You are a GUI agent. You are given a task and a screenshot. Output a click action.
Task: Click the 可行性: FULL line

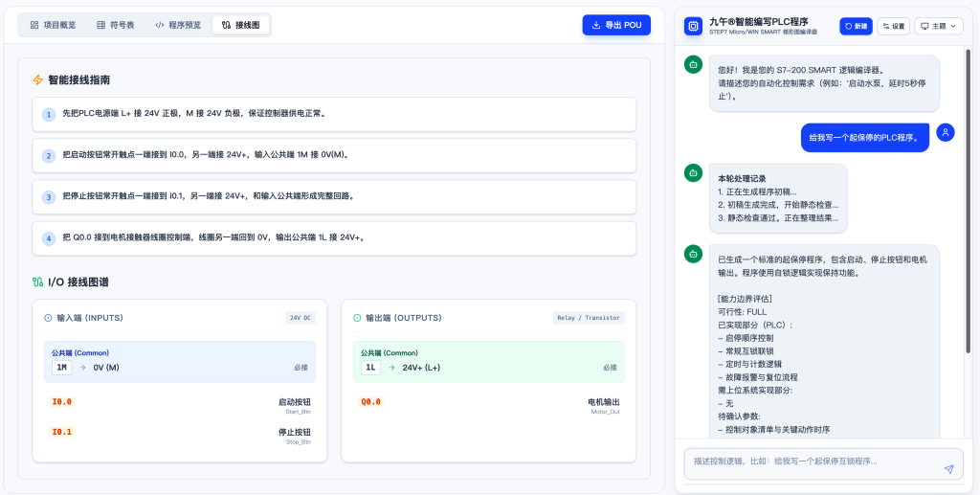click(x=743, y=312)
